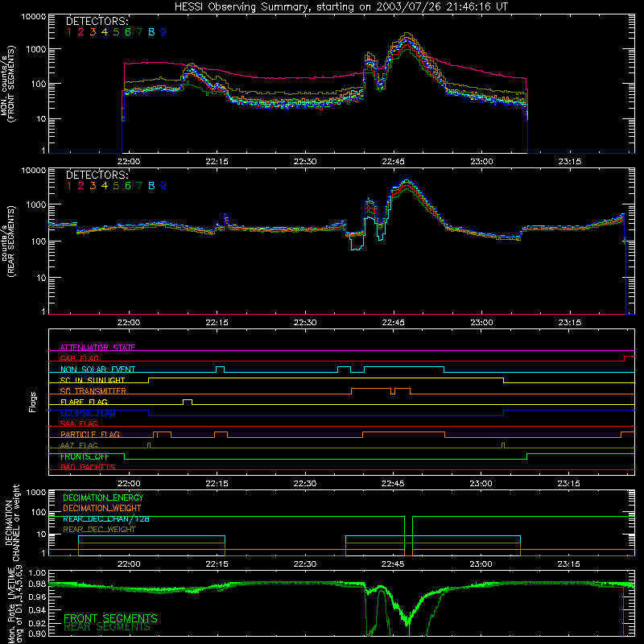Click the vertical Flags axis title
Viewport: 644px width, 644px height.
click(x=33, y=402)
